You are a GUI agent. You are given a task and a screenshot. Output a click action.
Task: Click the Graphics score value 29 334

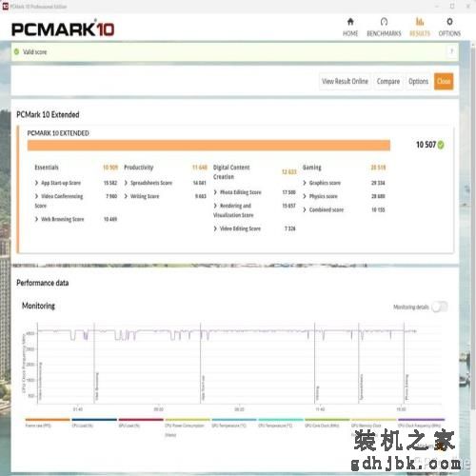[x=378, y=183]
